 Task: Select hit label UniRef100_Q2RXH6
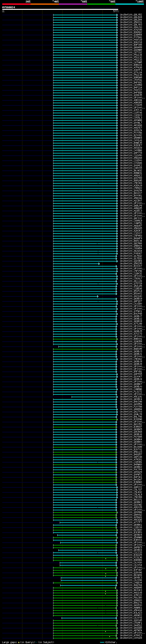[131, 572]
